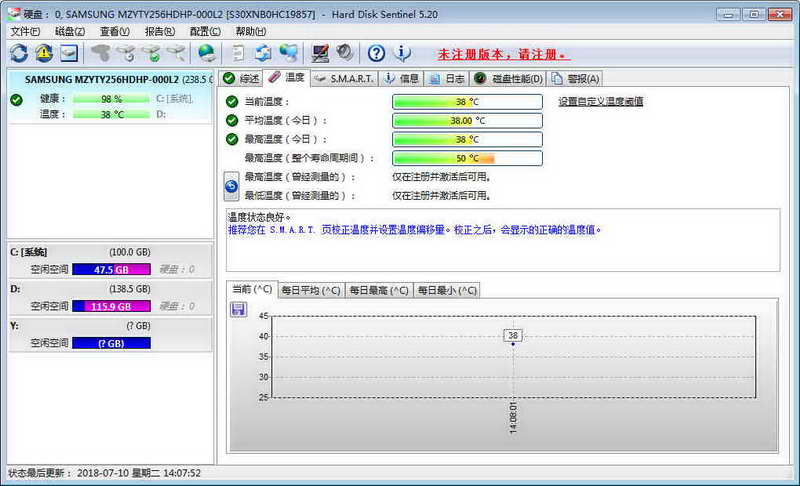The height and width of the screenshot is (486, 800).
Task: Click the red 未注册版本，请注册 link
Action: pos(503,54)
